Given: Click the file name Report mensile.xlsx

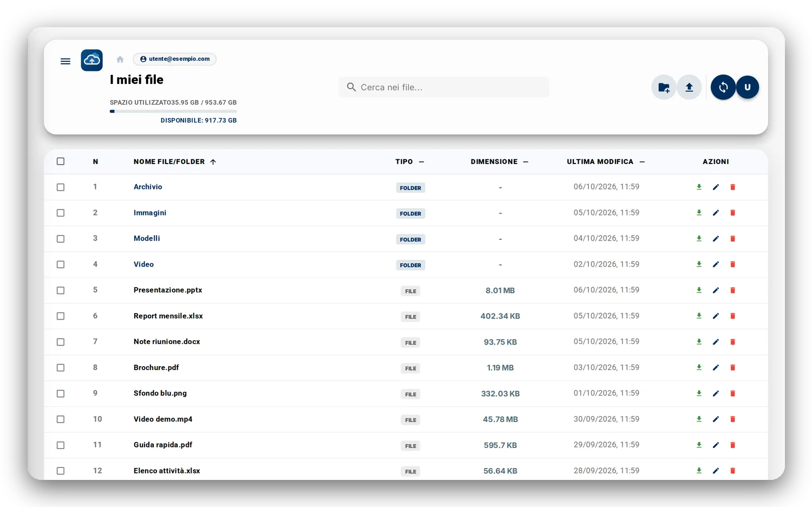Looking at the screenshot, I should click(168, 316).
